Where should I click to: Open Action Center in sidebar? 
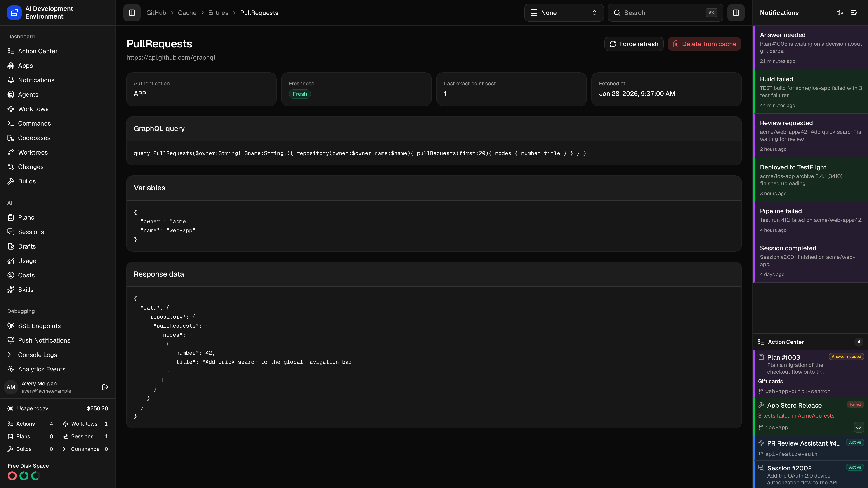point(58,51)
